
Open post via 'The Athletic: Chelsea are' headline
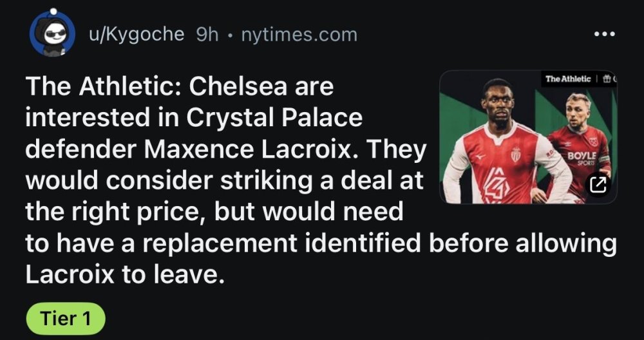pos(180,86)
